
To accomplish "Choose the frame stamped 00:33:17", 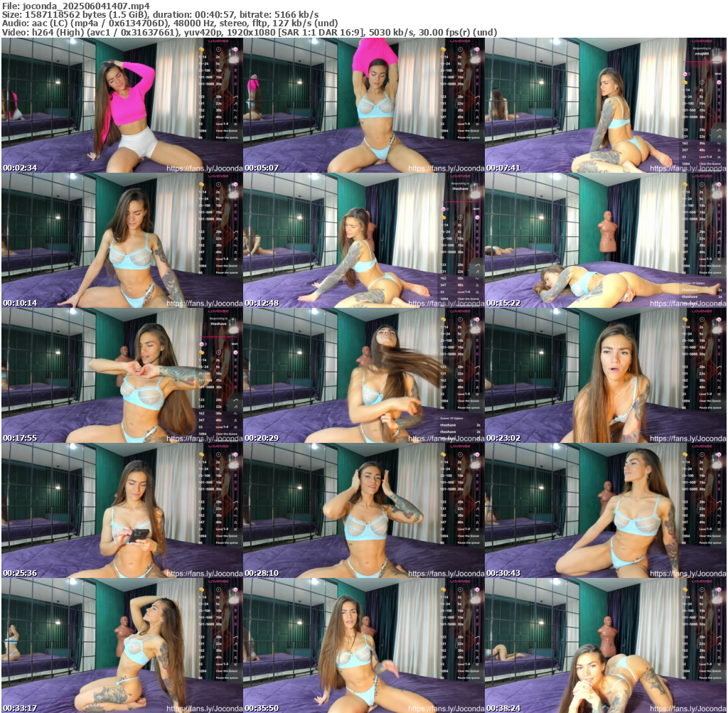I will pyautogui.click(x=122, y=645).
